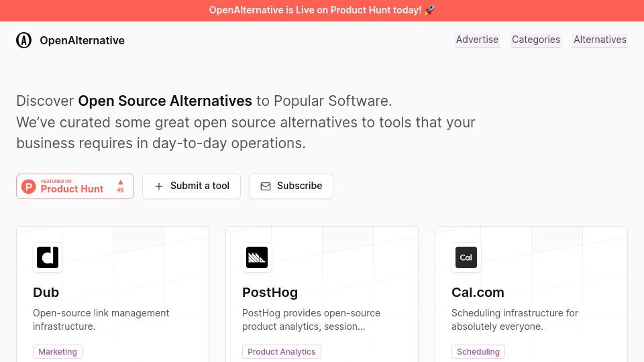644x362 pixels.
Task: Click the OpenAlternative site name
Action: click(82, 40)
